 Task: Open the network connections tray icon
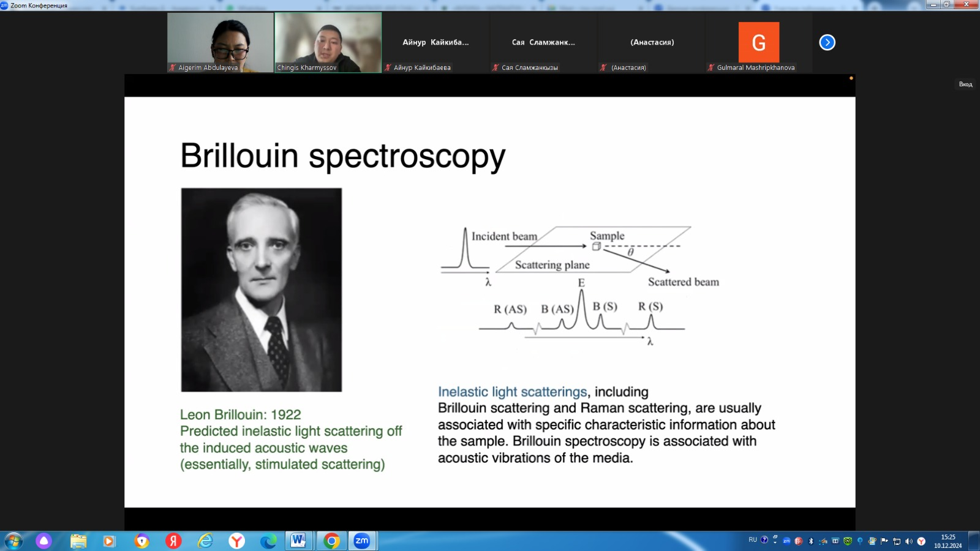pyautogui.click(x=897, y=541)
